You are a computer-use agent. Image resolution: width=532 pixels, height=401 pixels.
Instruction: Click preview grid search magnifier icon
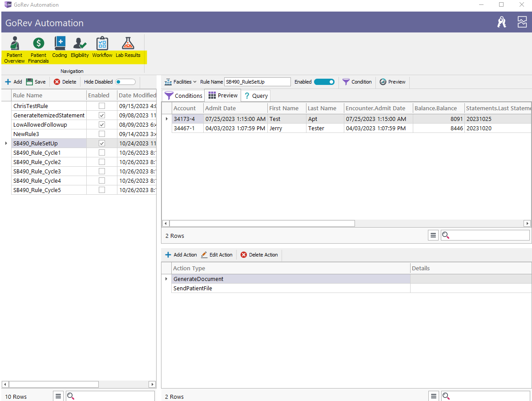(x=446, y=235)
